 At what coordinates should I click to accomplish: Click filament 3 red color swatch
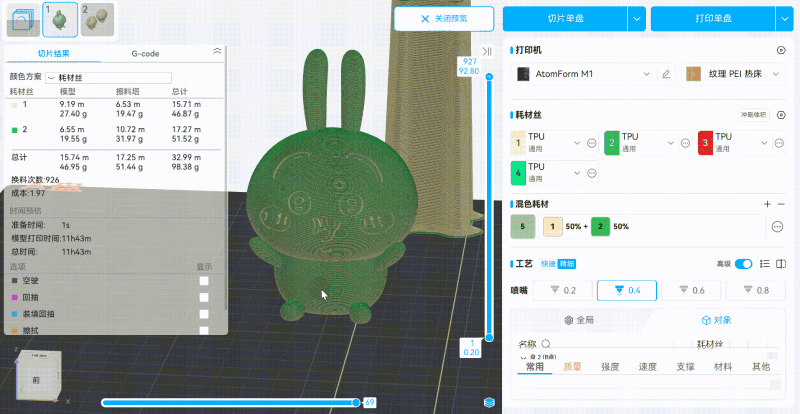click(x=706, y=143)
